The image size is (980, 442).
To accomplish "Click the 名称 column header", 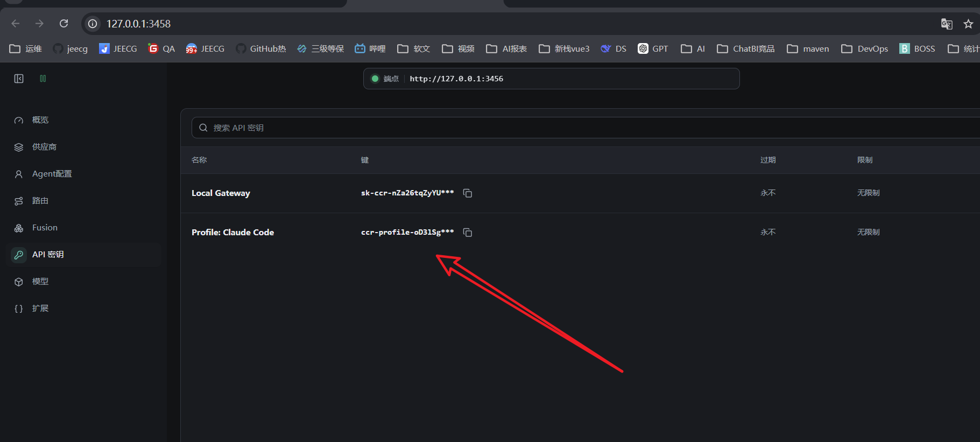I will coord(199,160).
